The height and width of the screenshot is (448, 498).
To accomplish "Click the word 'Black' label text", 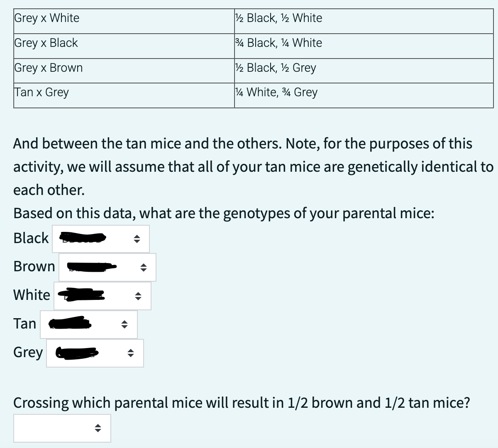I will pyautogui.click(x=31, y=238).
